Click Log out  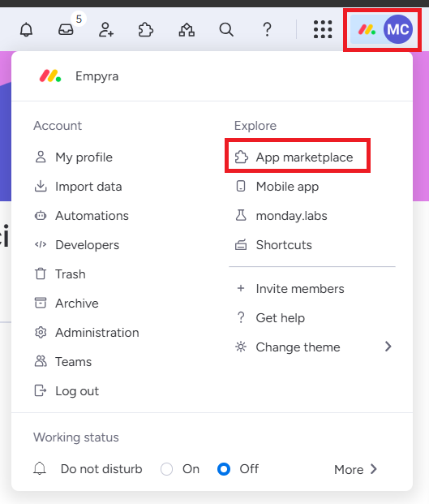pyautogui.click(x=66, y=391)
